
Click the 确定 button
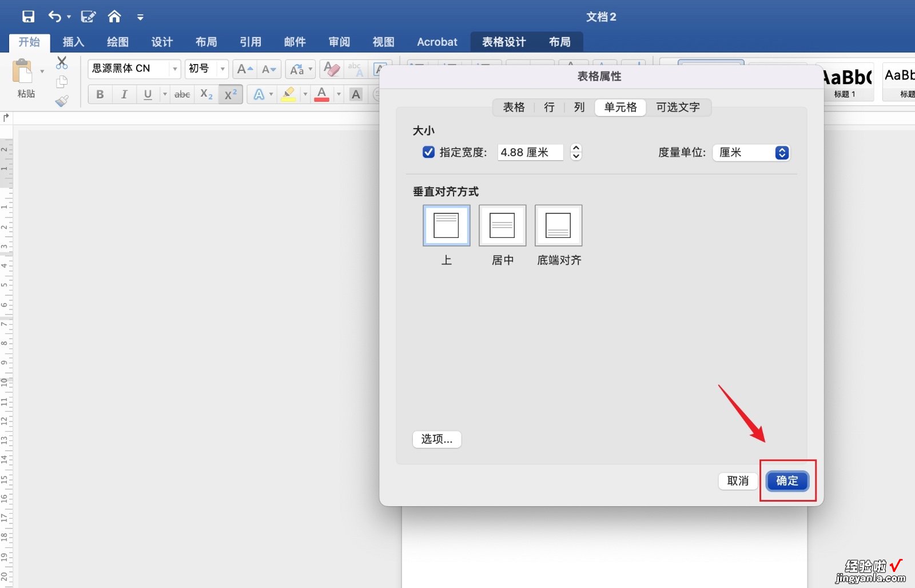tap(787, 481)
